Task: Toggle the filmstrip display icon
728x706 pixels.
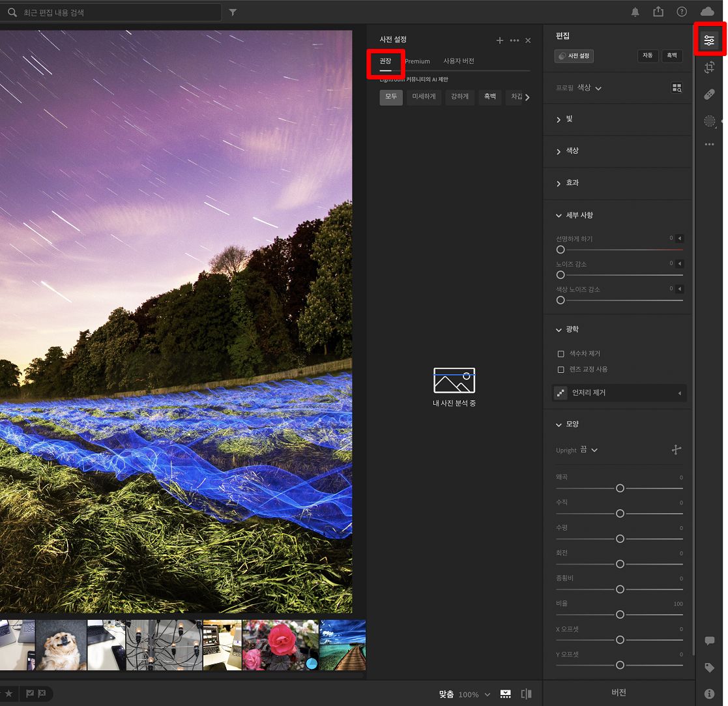Action: coord(506,694)
